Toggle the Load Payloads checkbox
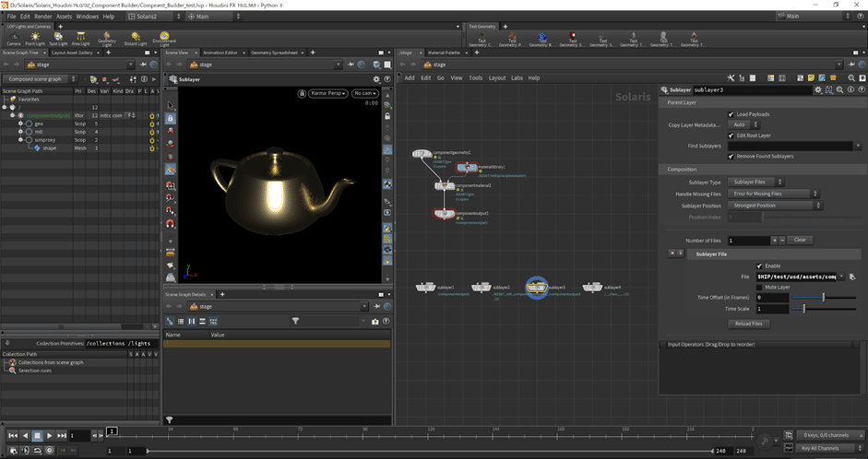 732,114
